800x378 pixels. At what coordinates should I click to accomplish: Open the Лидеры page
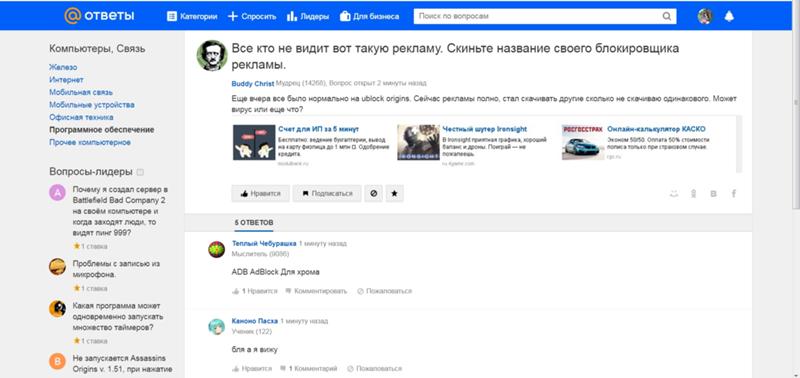[308, 16]
